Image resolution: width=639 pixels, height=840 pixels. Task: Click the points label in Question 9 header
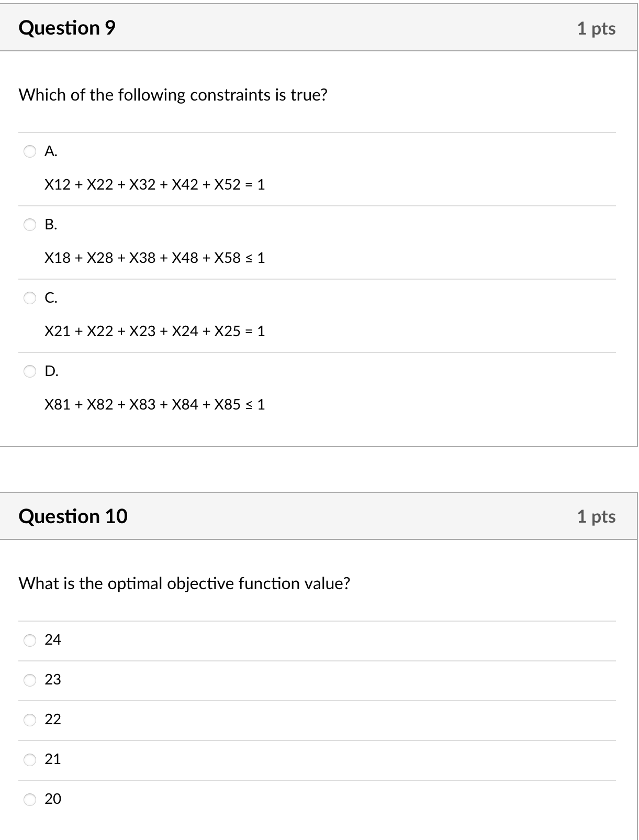[596, 28]
